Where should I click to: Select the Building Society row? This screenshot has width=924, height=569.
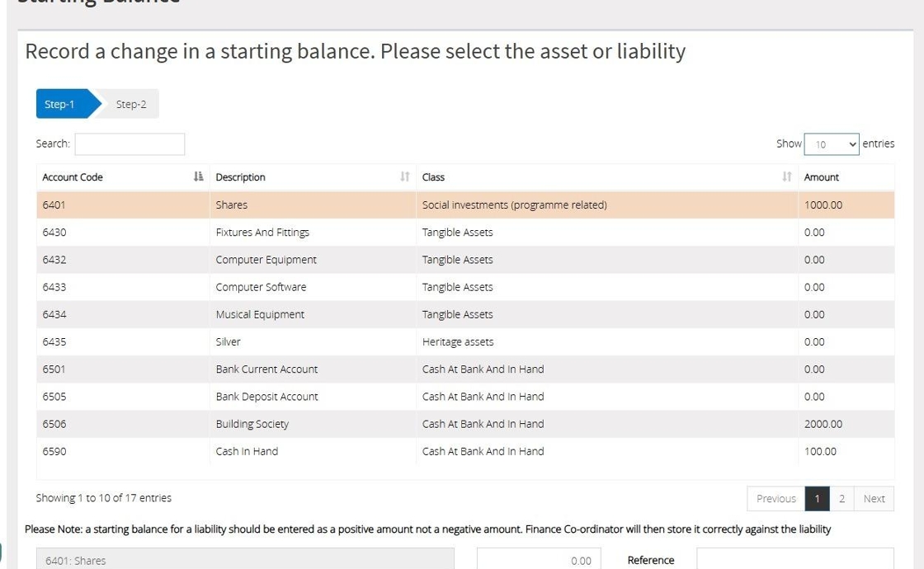[252, 424]
